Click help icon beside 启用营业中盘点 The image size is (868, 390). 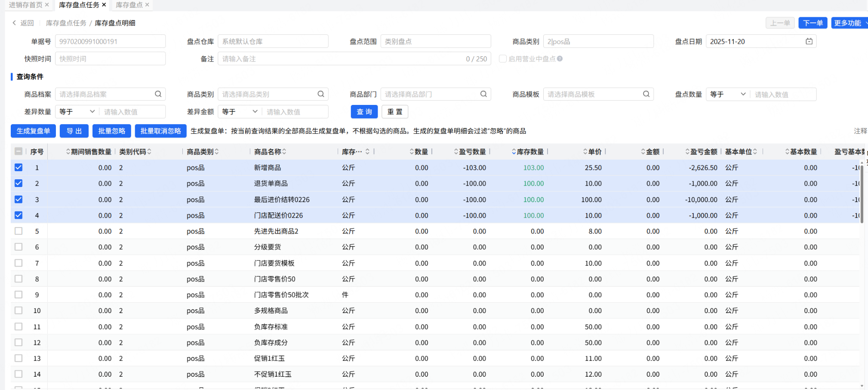560,59
